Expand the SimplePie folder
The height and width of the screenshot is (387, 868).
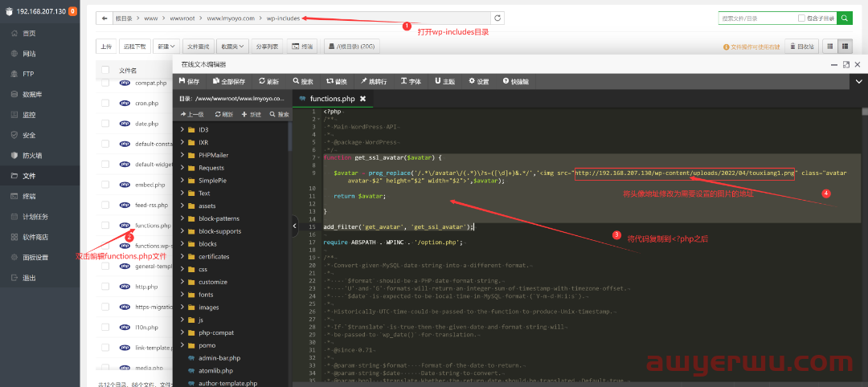(x=182, y=180)
